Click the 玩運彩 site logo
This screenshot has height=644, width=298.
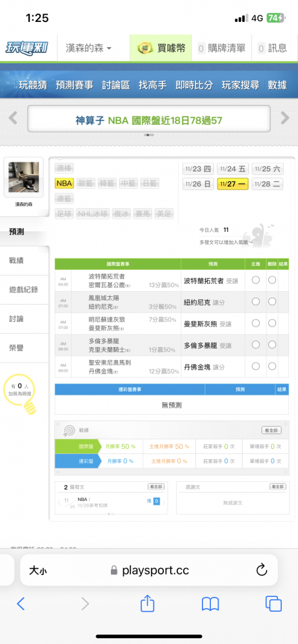pyautogui.click(x=26, y=48)
